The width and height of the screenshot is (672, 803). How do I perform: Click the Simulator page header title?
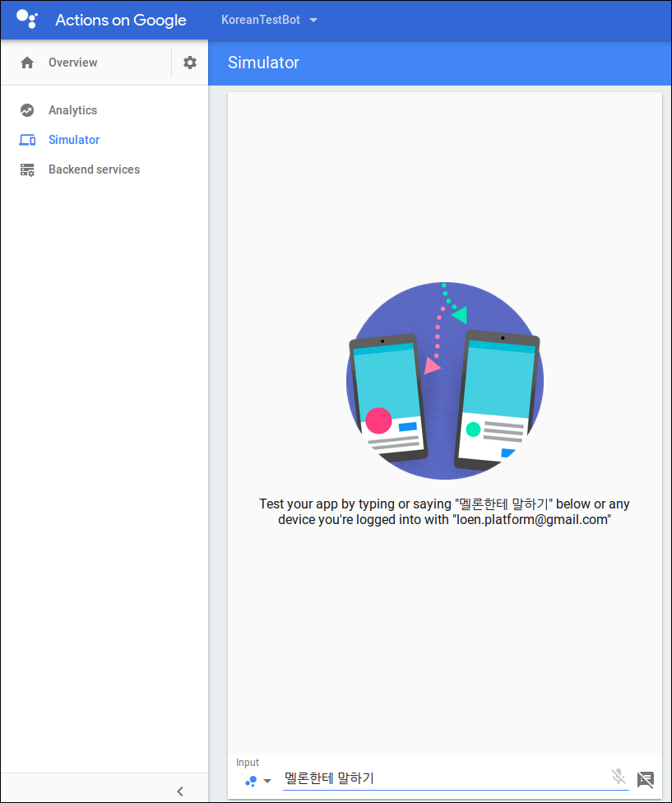pyautogui.click(x=263, y=63)
